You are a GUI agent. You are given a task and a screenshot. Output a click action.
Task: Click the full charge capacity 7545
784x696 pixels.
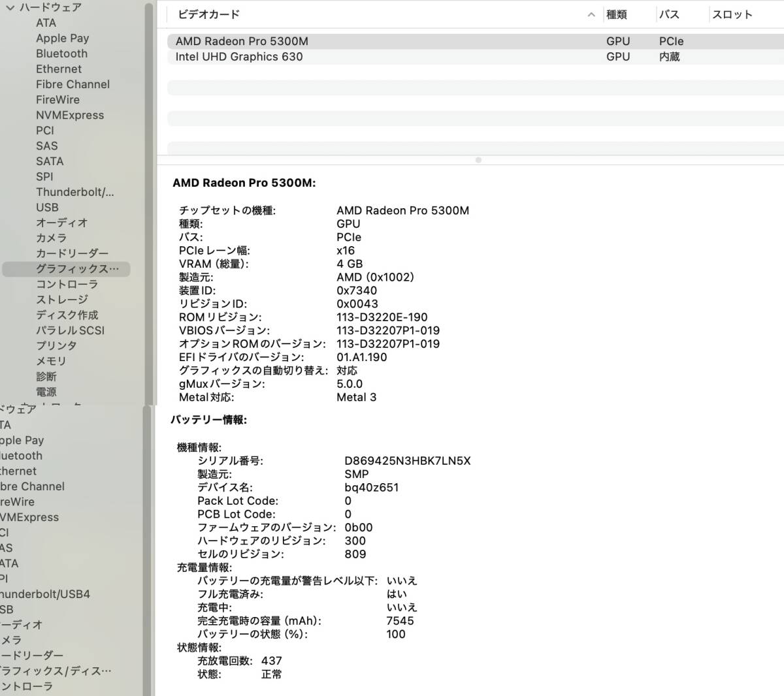click(400, 621)
